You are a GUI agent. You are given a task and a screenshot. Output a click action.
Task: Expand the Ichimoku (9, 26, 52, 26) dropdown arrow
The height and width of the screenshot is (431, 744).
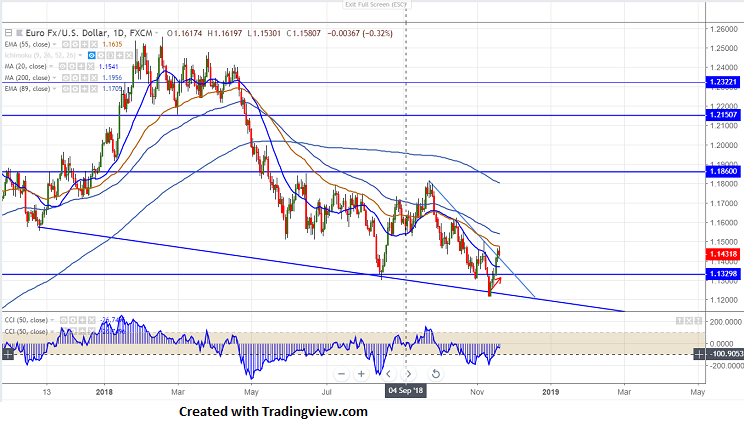point(80,56)
